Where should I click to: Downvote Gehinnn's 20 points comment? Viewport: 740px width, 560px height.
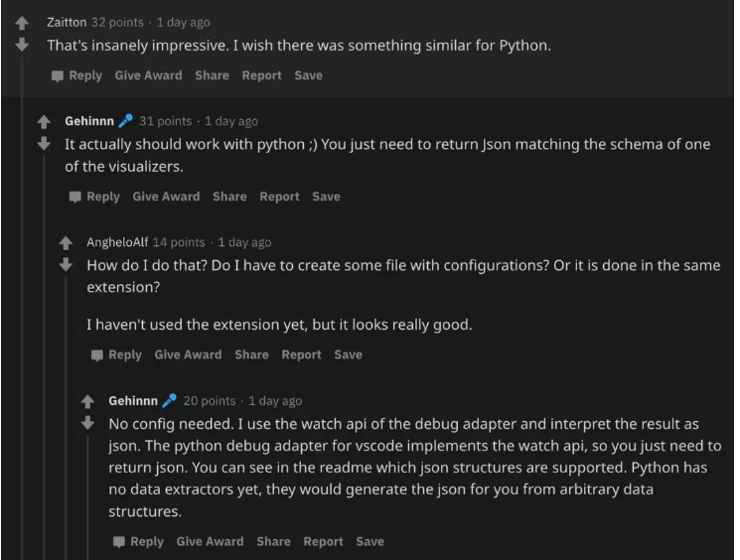click(x=87, y=423)
